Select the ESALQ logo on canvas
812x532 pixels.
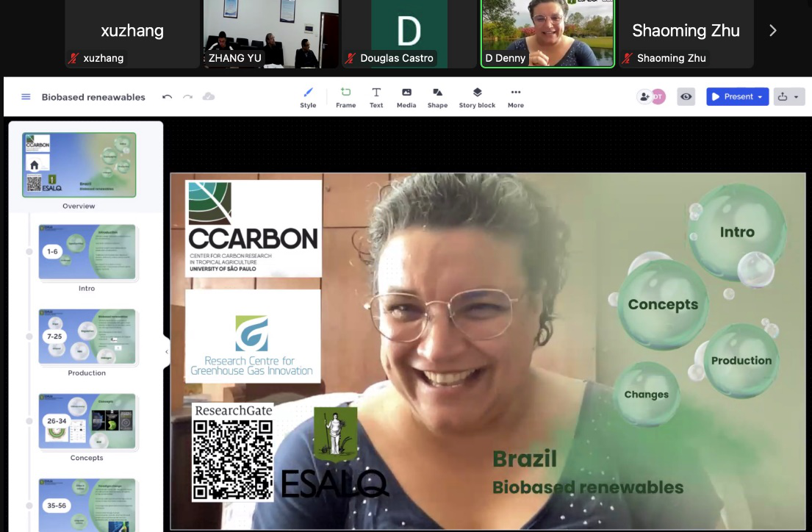point(335,453)
